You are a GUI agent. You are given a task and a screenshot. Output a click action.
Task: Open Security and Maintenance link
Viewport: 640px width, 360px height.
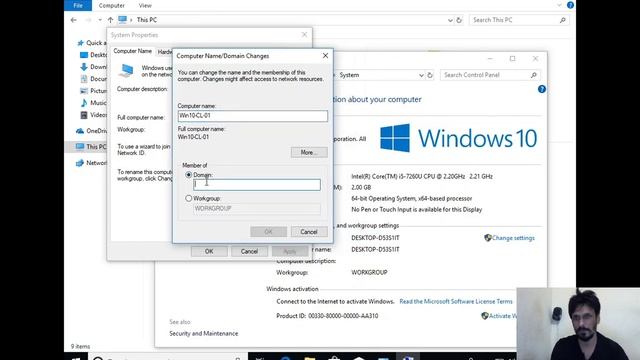(x=204, y=333)
